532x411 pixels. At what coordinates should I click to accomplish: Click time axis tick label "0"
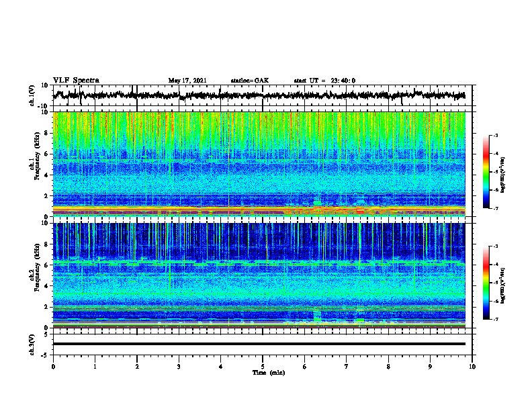click(53, 367)
